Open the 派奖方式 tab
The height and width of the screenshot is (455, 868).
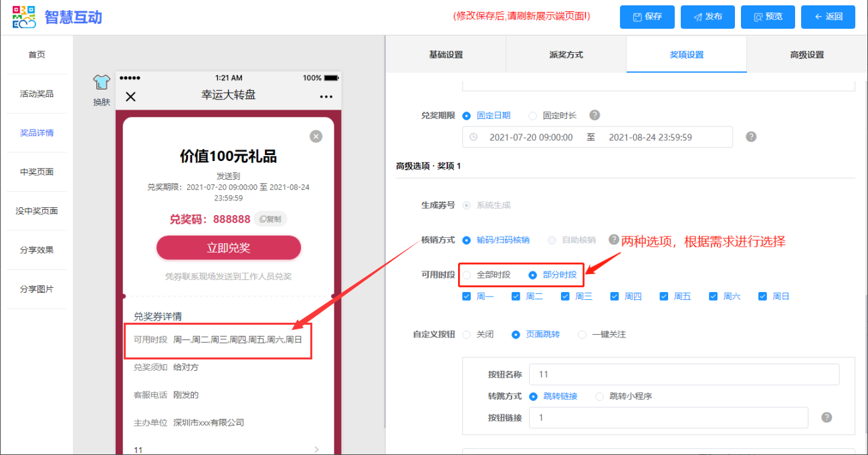click(566, 55)
